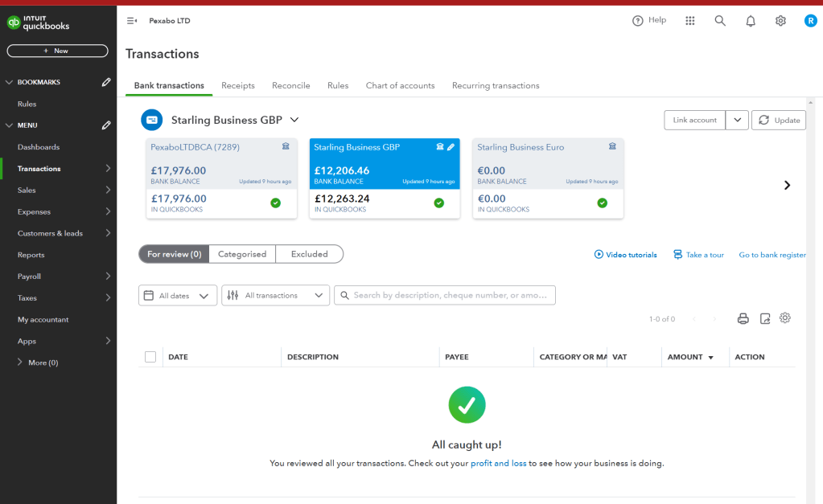
Task: Tick the select-all transactions checkbox
Action: click(150, 357)
